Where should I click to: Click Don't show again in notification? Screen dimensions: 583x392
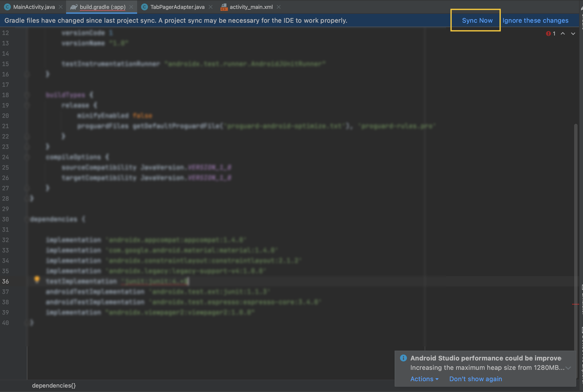475,379
